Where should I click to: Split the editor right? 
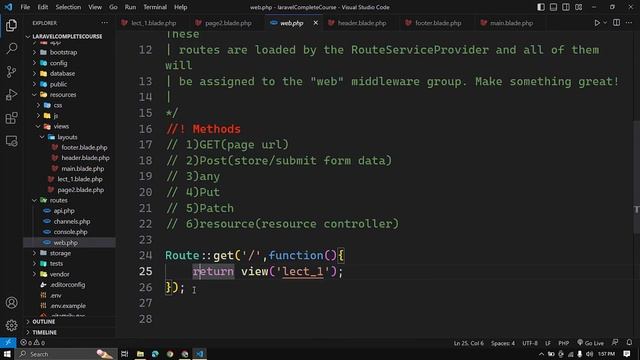[616, 23]
